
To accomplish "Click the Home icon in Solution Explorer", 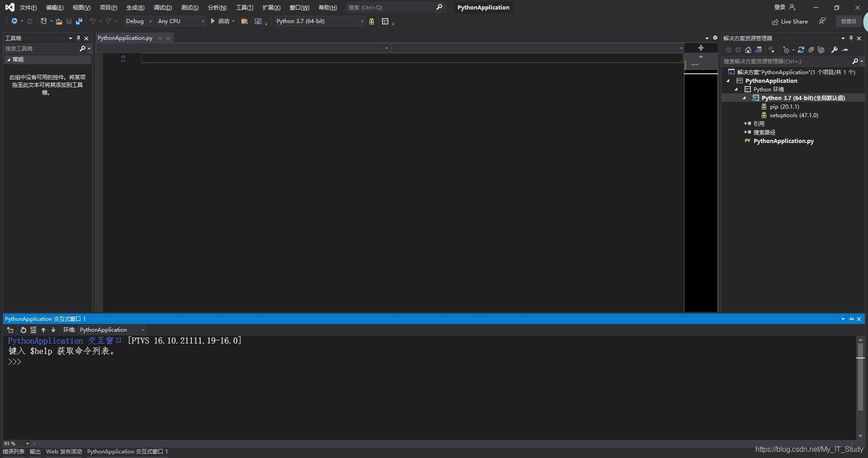I will 748,50.
